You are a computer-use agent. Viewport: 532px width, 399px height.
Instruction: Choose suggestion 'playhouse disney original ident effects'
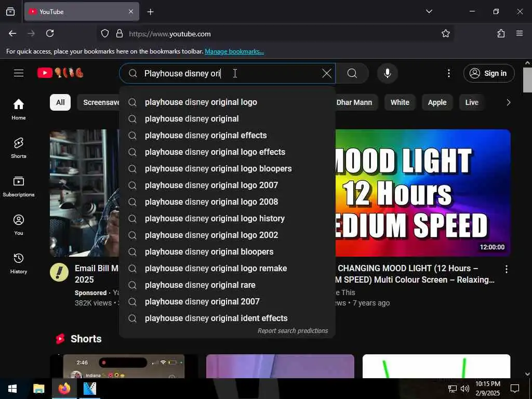pos(227,318)
